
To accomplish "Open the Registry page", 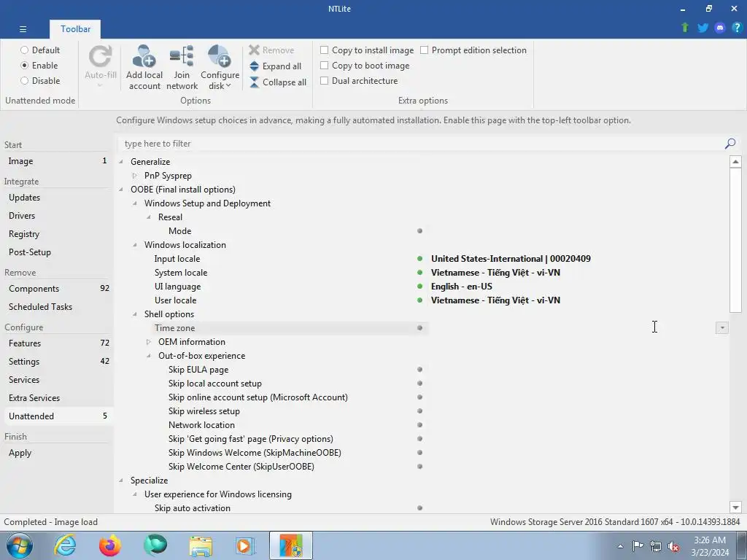I will (x=57, y=234).
